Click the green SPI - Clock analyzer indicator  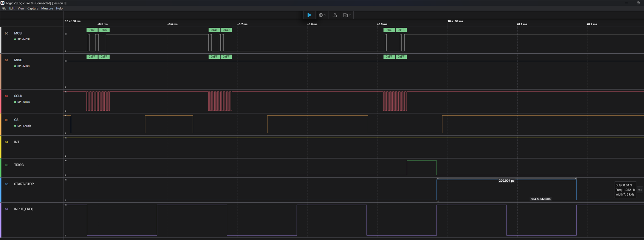(15, 102)
